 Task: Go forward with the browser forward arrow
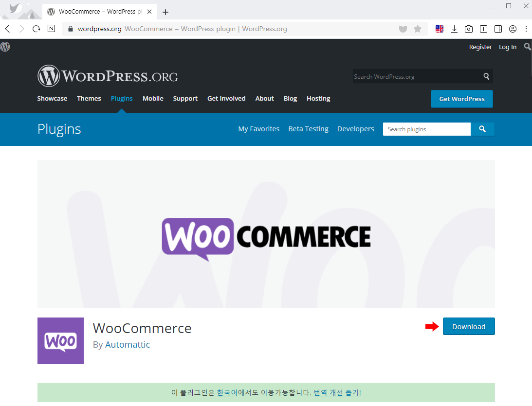22,29
